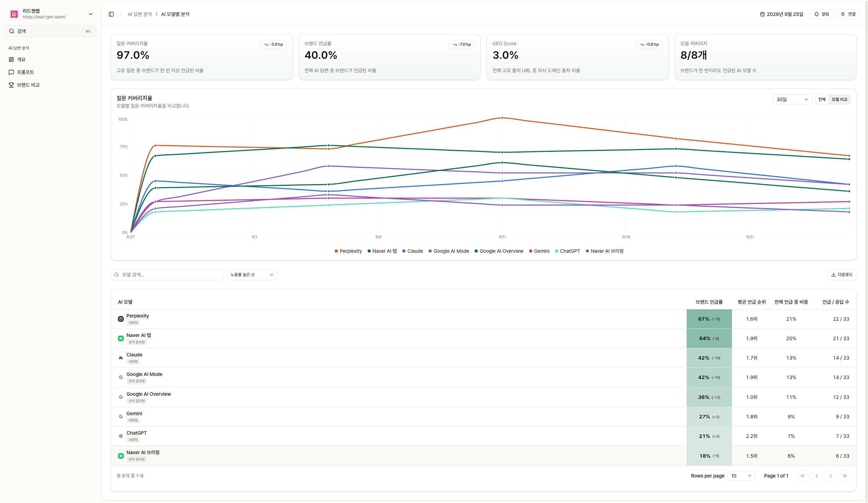The height and width of the screenshot is (503, 868).
Task: Click ChatGPT's 21% 브랜드 언급률 cell
Action: (x=709, y=436)
